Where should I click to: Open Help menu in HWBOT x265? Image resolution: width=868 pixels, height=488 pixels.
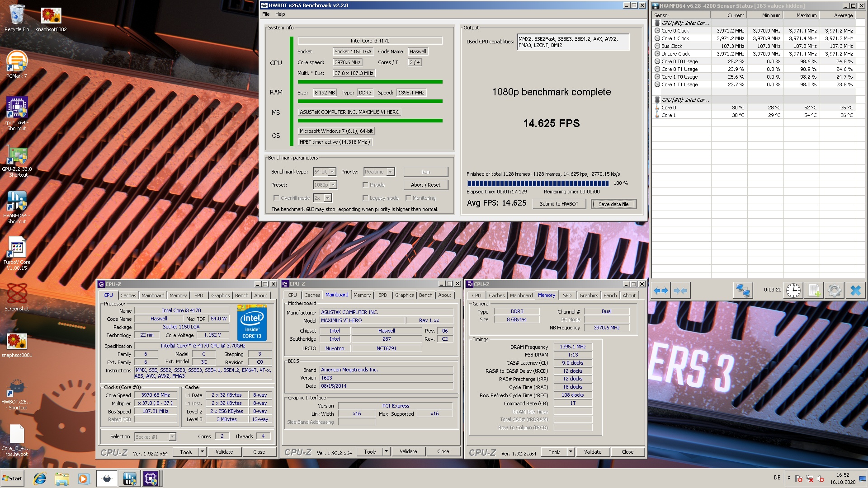[x=280, y=14]
